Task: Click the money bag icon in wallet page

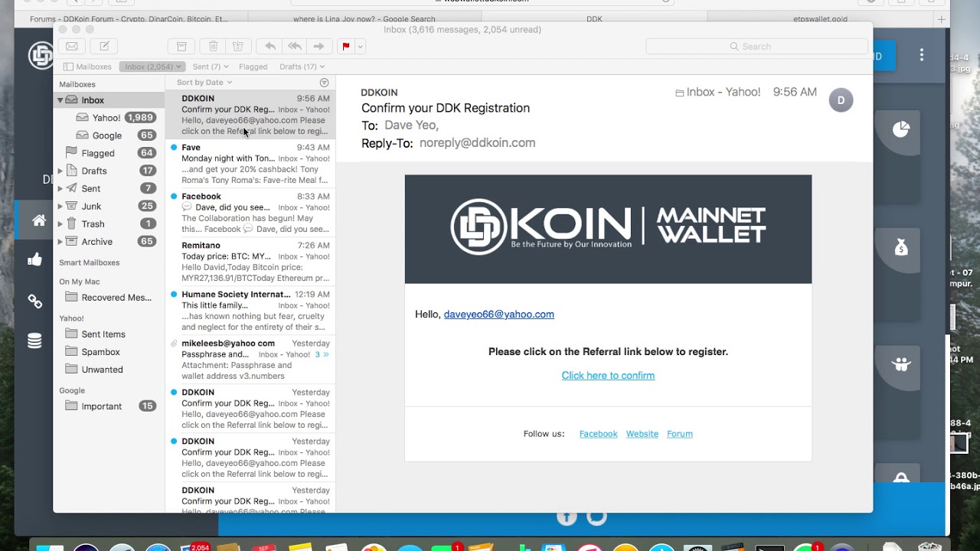Action: point(901,247)
